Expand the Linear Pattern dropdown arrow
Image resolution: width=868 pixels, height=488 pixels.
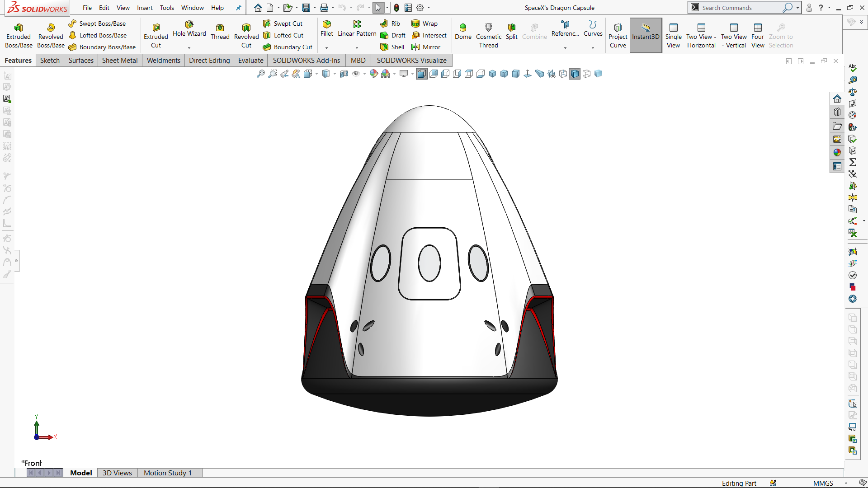357,48
